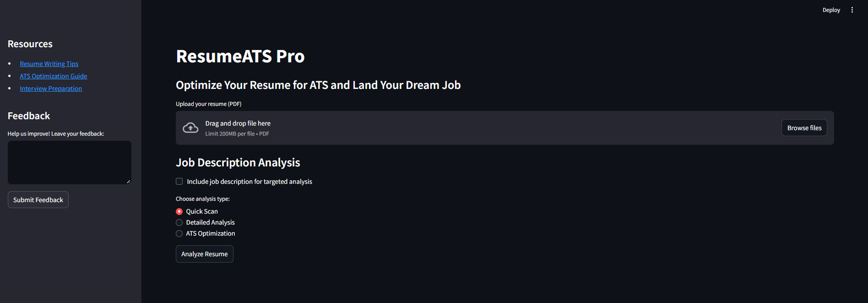Click the cloud upload icon
Screen dimensions: 868x303
[x=190, y=128]
